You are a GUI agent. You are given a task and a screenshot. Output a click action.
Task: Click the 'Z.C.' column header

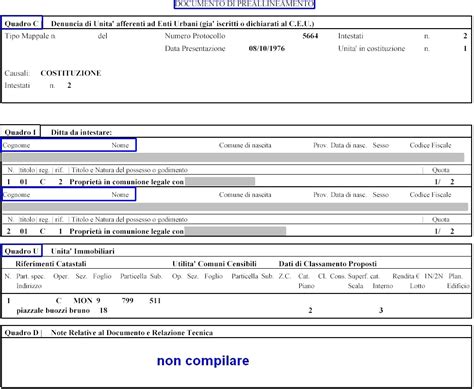(285, 276)
